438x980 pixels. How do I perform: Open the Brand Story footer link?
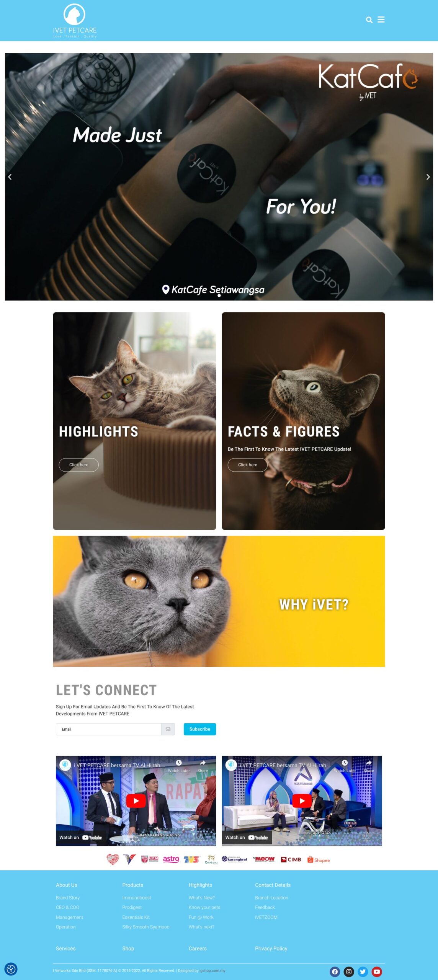(x=68, y=898)
